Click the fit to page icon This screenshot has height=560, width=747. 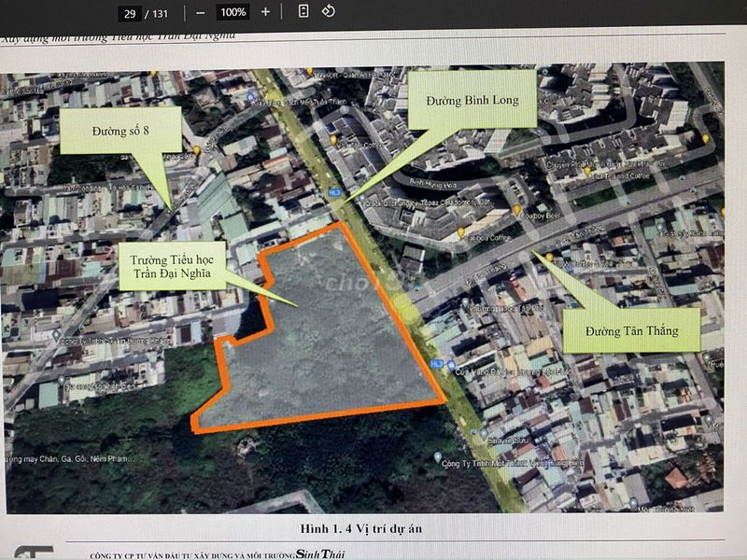[x=303, y=11]
